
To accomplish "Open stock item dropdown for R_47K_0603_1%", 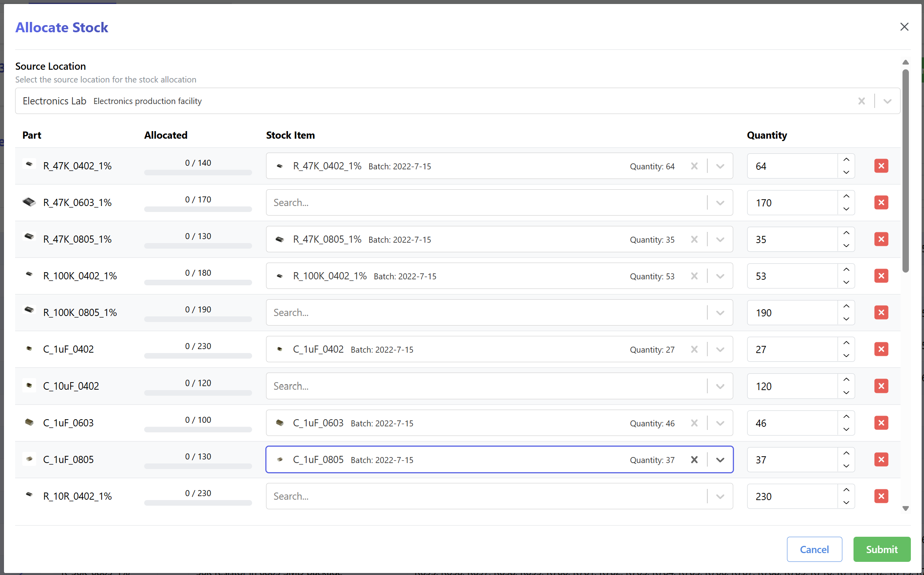I will pos(720,203).
